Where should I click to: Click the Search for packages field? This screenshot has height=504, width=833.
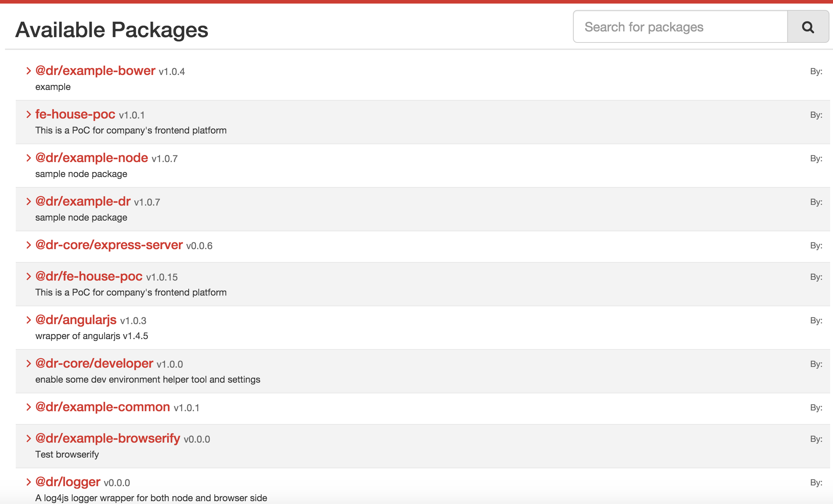click(680, 27)
